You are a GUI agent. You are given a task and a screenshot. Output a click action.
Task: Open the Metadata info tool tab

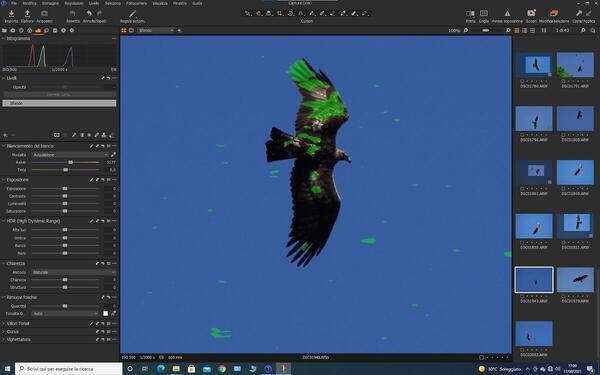(x=64, y=30)
